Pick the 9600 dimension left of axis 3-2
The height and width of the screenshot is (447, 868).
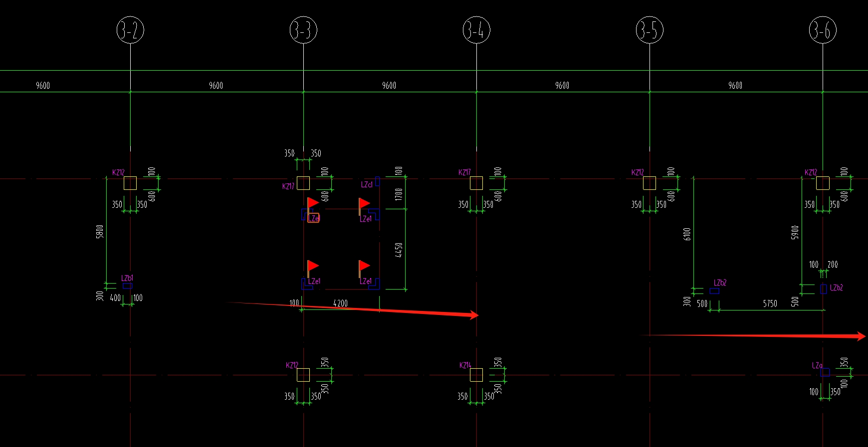click(43, 86)
